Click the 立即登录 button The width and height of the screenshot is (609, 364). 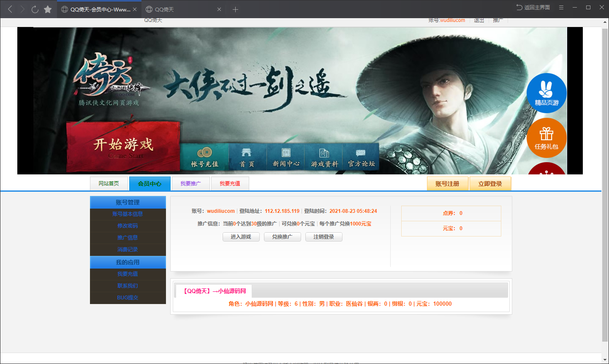pos(490,184)
